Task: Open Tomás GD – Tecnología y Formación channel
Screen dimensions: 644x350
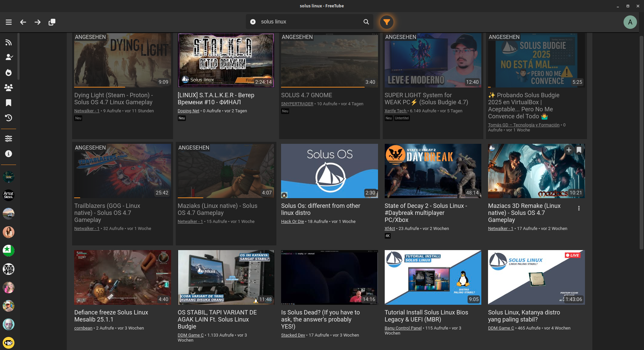Action: [524, 125]
